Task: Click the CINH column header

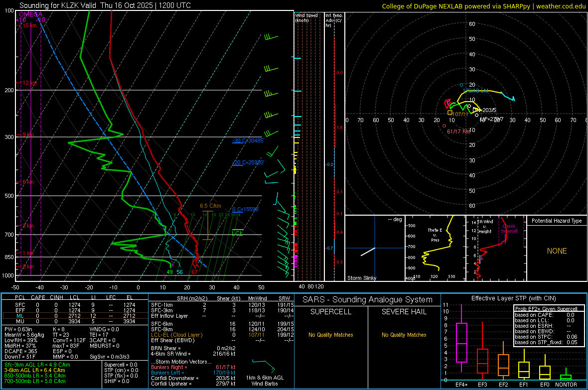Action: (56, 297)
